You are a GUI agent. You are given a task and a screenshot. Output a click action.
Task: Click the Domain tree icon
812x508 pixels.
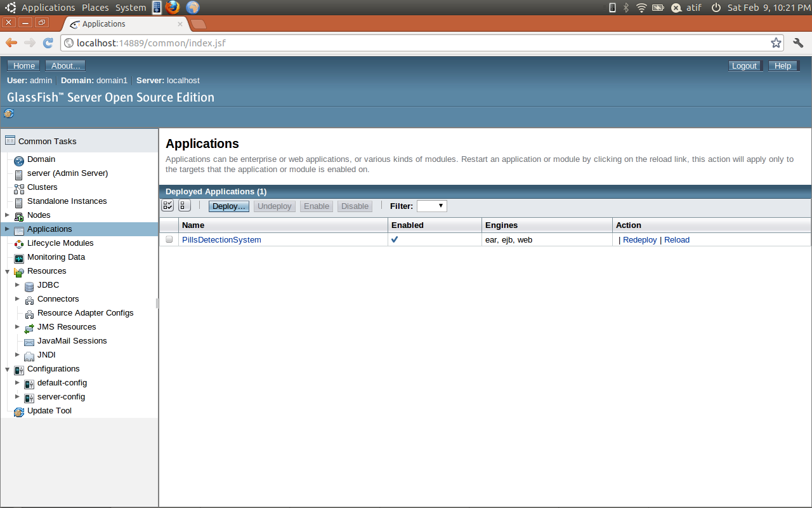[19, 161]
